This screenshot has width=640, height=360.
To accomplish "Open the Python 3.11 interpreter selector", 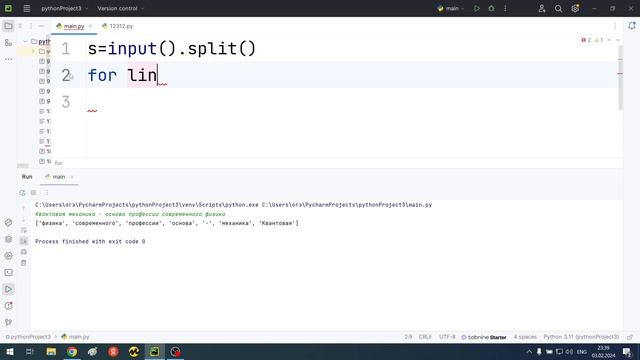I will (x=581, y=337).
